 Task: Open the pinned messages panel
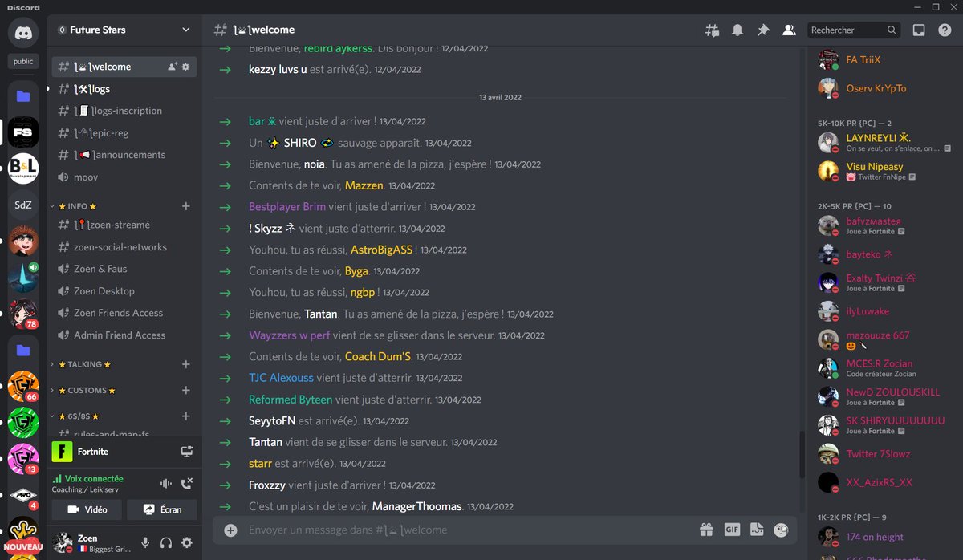pyautogui.click(x=762, y=30)
